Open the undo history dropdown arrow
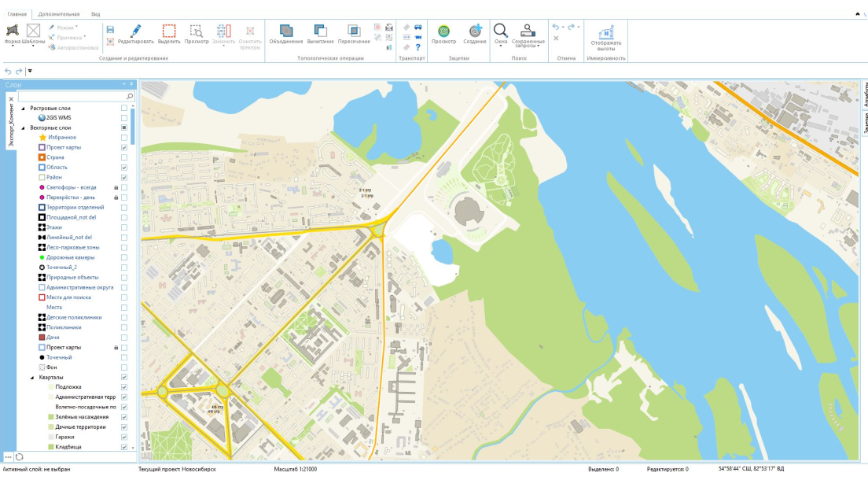Image resolution: width=868 pixels, height=491 pixels. pos(563,28)
